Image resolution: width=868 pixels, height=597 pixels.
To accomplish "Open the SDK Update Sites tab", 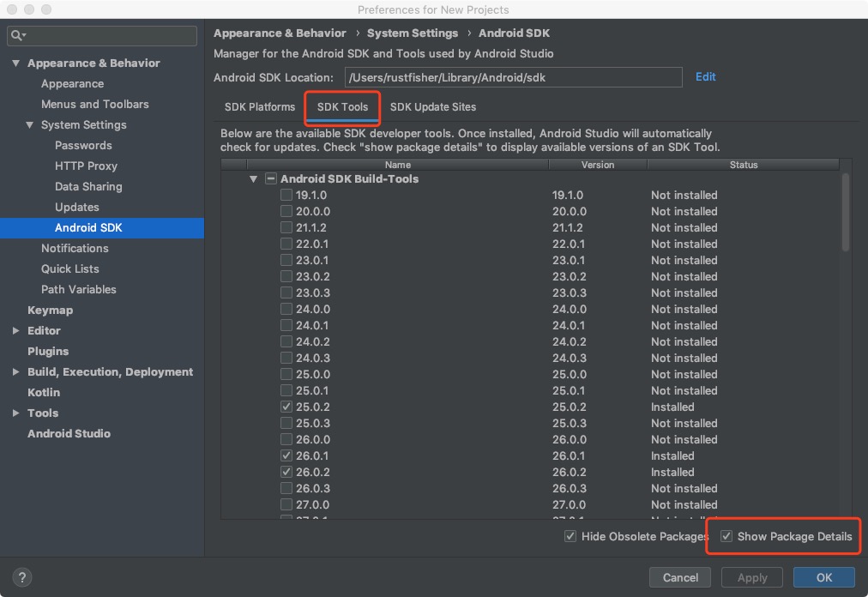I will pyautogui.click(x=432, y=107).
